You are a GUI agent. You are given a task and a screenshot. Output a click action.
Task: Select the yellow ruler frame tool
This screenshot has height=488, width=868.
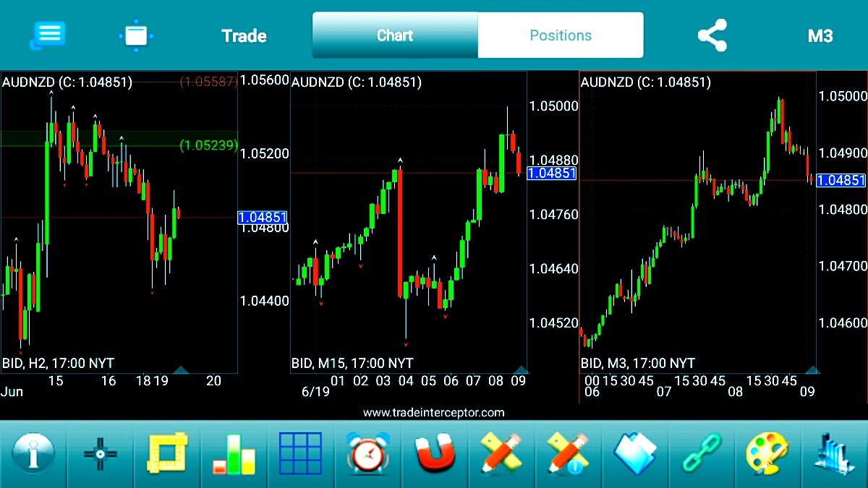point(167,455)
